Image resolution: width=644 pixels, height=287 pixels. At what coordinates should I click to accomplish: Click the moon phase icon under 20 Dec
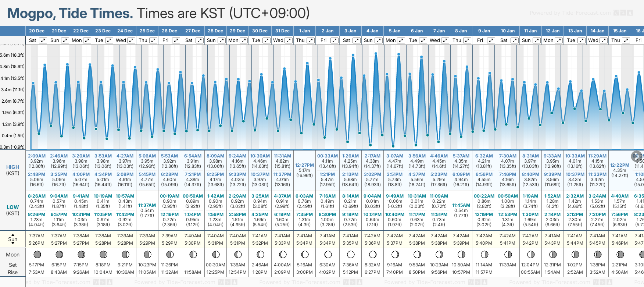37,254
